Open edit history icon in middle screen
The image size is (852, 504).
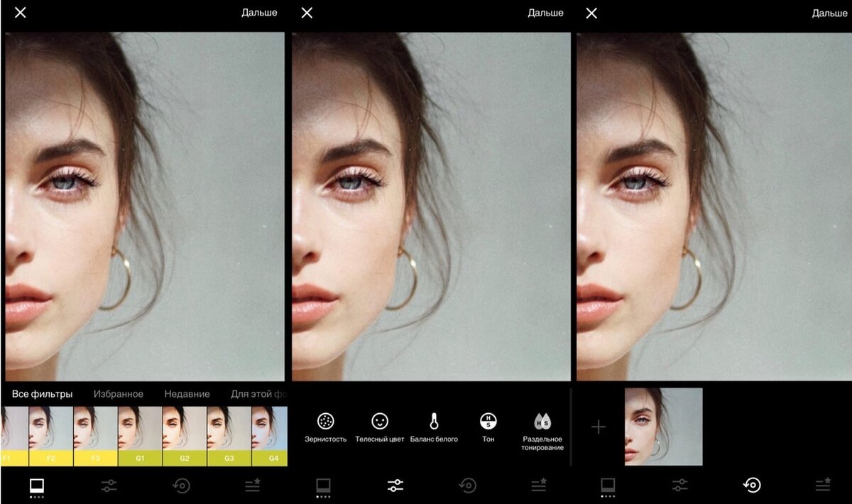click(x=467, y=486)
